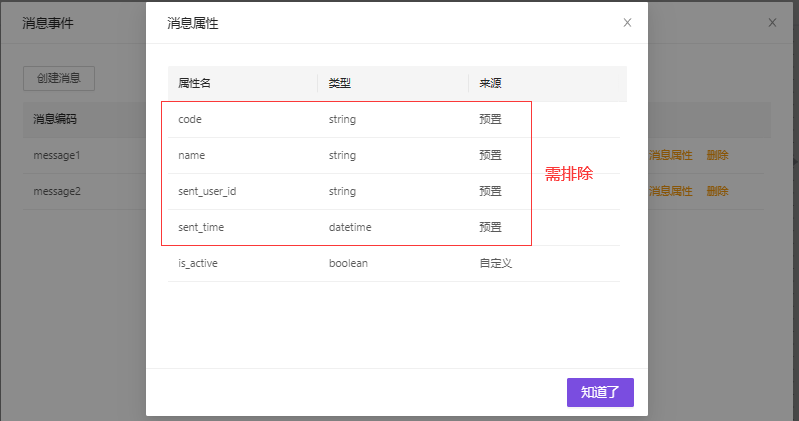Open 消息属性 link for message2
The height and width of the screenshot is (421, 799).
[670, 191]
